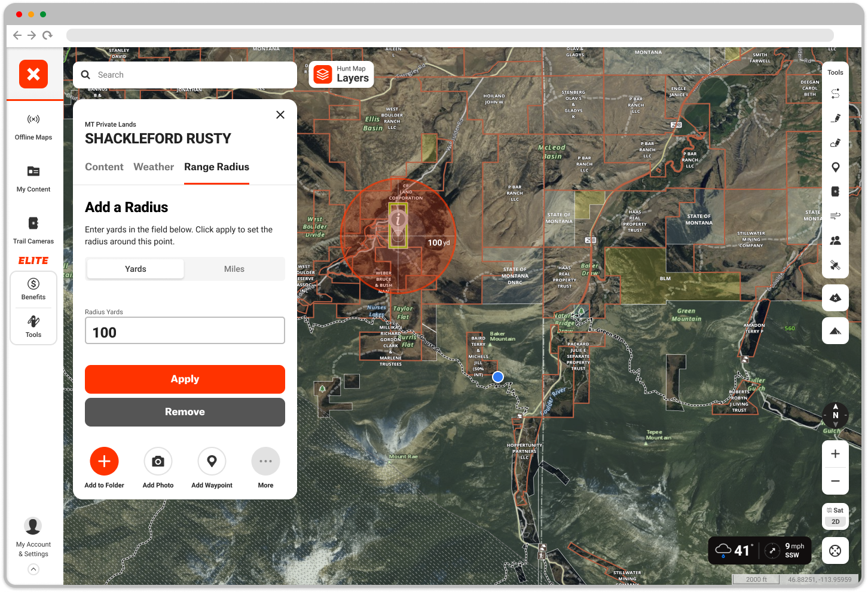Select the Range Radius tab

(x=216, y=167)
